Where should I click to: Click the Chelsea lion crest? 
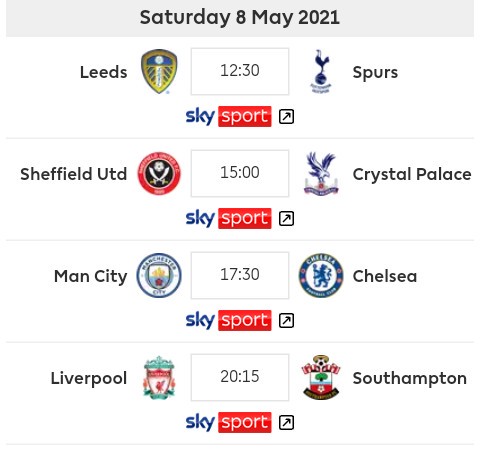[x=321, y=275]
